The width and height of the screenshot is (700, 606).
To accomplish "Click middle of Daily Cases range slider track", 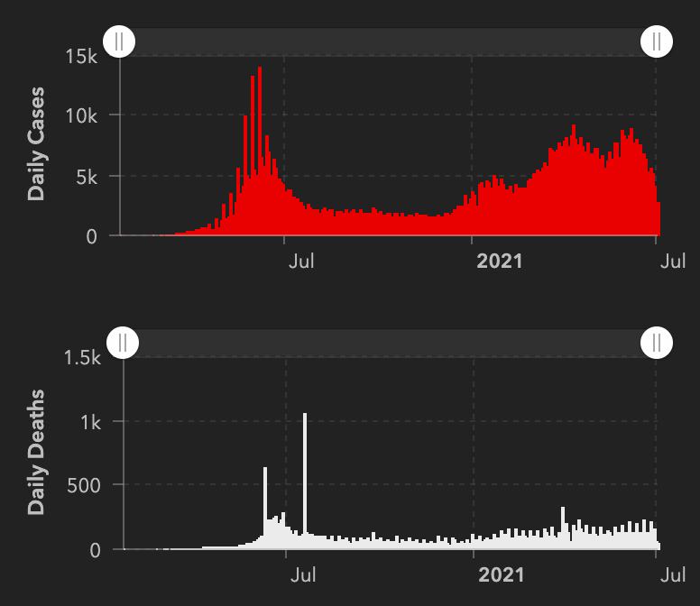I will [x=388, y=41].
